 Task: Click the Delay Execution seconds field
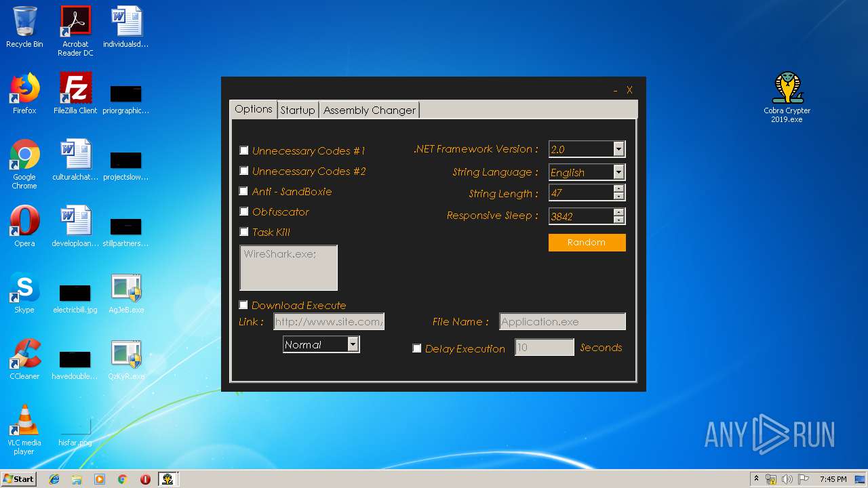[x=545, y=348]
